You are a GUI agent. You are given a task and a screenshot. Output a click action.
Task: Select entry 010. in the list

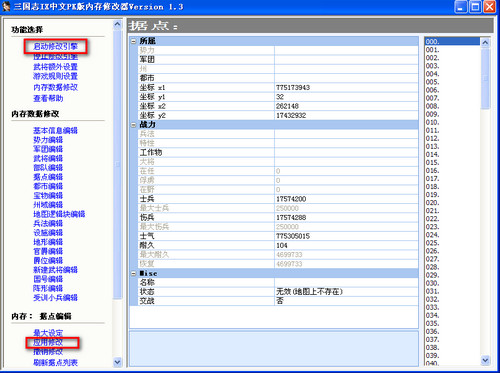click(x=452, y=122)
